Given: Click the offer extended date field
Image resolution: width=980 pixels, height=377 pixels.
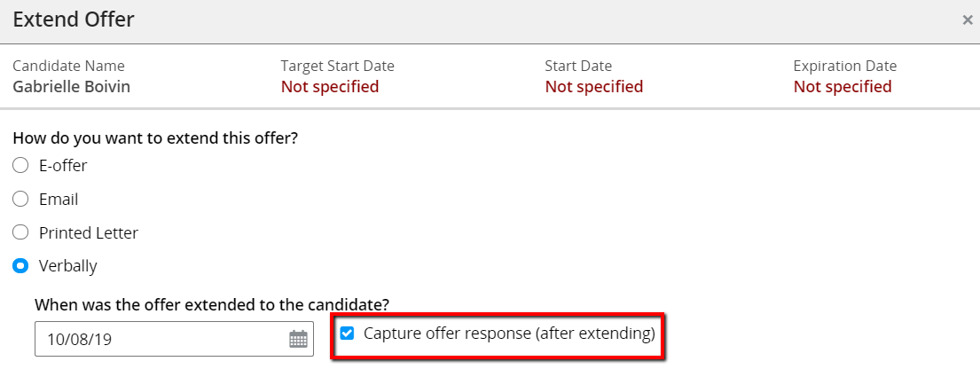Looking at the screenshot, I should pyautogui.click(x=160, y=339).
